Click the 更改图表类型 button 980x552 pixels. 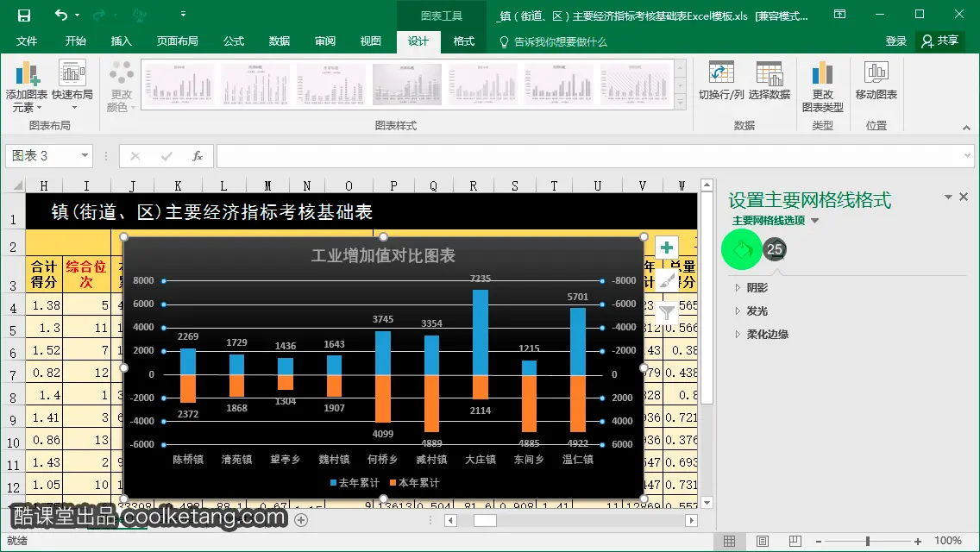point(822,87)
